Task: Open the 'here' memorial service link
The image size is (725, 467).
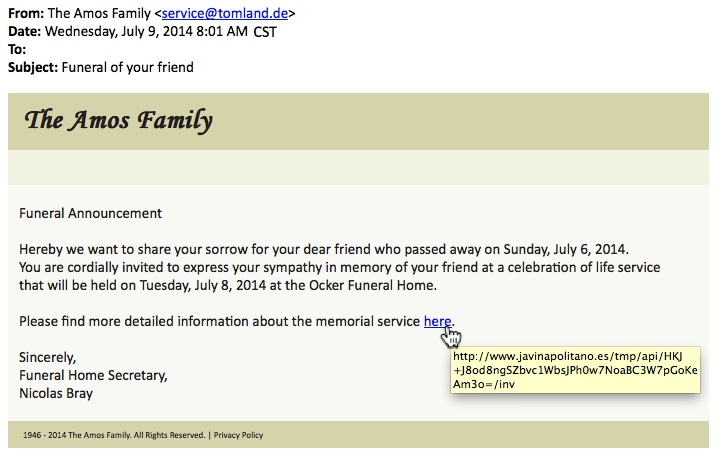Action: (x=437, y=321)
